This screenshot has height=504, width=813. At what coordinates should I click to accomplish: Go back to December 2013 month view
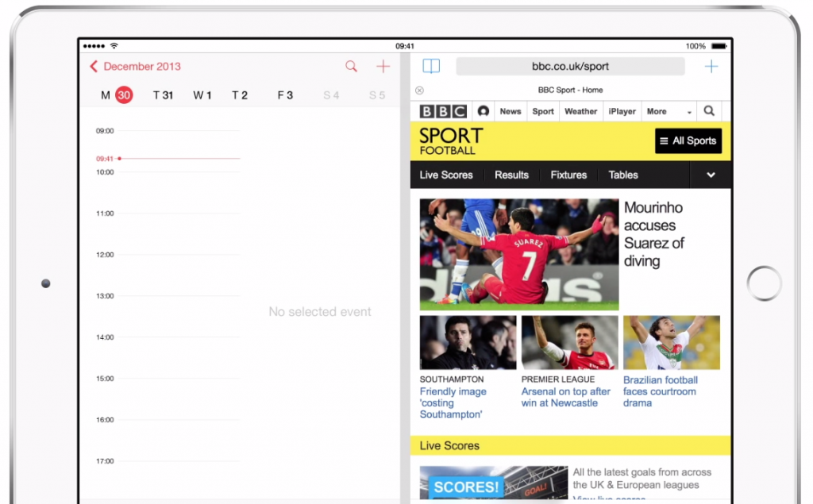[135, 67]
